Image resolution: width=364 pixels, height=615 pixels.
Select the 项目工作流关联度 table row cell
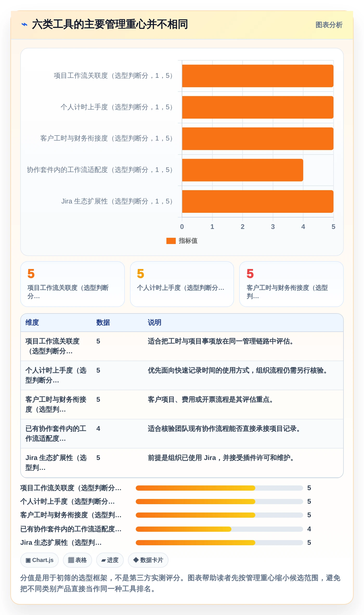(56, 346)
